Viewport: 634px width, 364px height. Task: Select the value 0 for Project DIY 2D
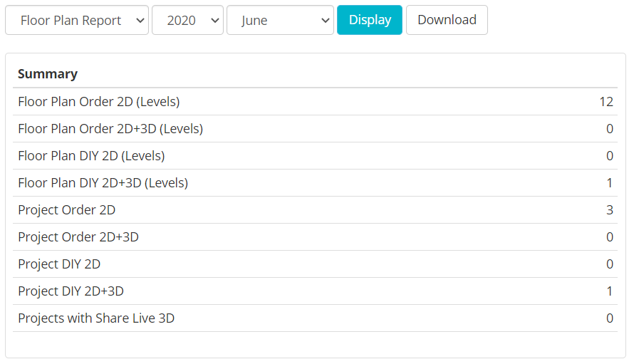point(610,264)
